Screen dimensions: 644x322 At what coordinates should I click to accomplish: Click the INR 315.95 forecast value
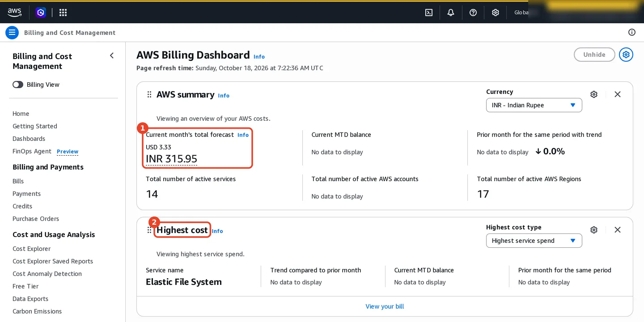pyautogui.click(x=171, y=159)
